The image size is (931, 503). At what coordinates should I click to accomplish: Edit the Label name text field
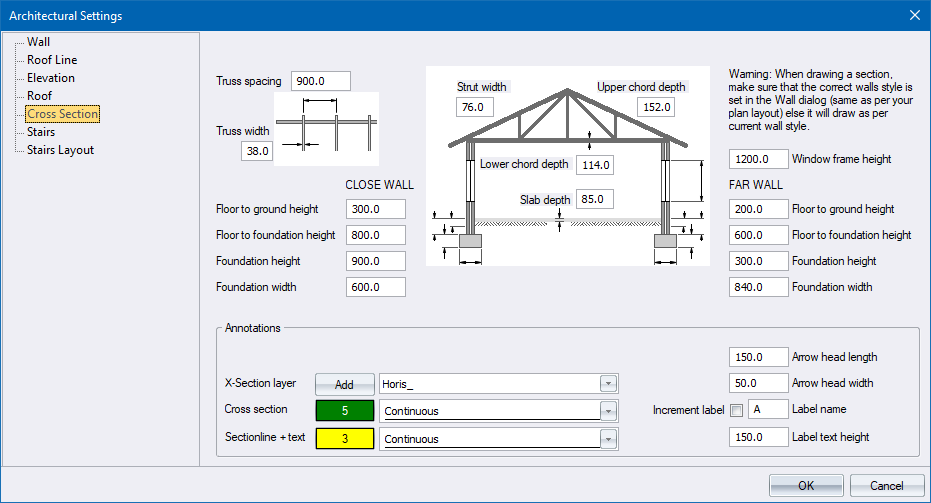tap(768, 410)
